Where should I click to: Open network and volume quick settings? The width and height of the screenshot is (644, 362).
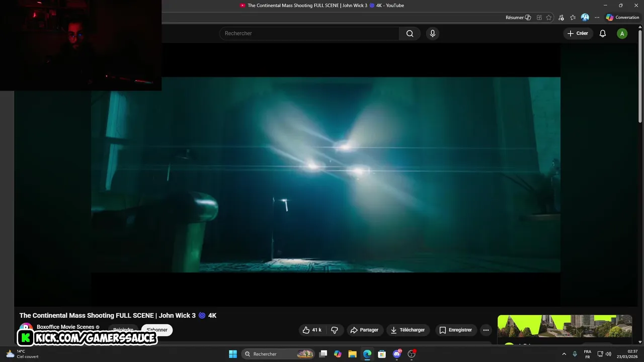(x=604, y=354)
